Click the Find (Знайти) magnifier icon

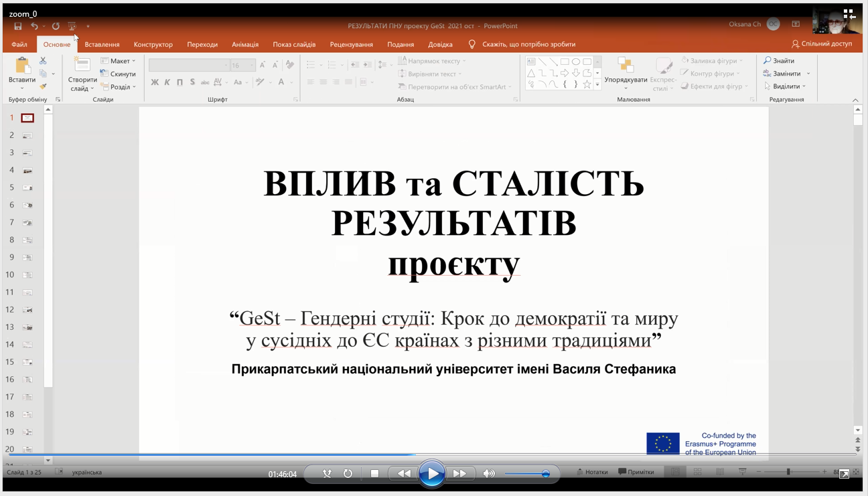pos(768,61)
